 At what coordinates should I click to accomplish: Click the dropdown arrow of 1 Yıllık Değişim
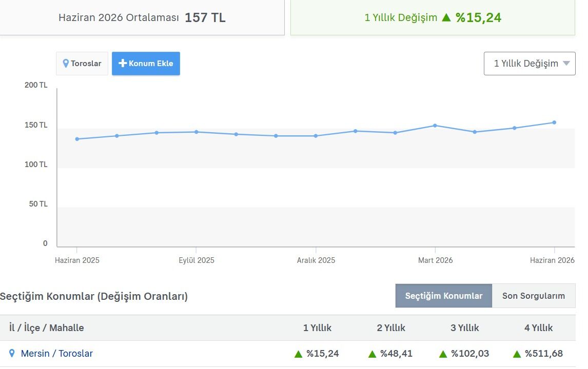click(566, 64)
